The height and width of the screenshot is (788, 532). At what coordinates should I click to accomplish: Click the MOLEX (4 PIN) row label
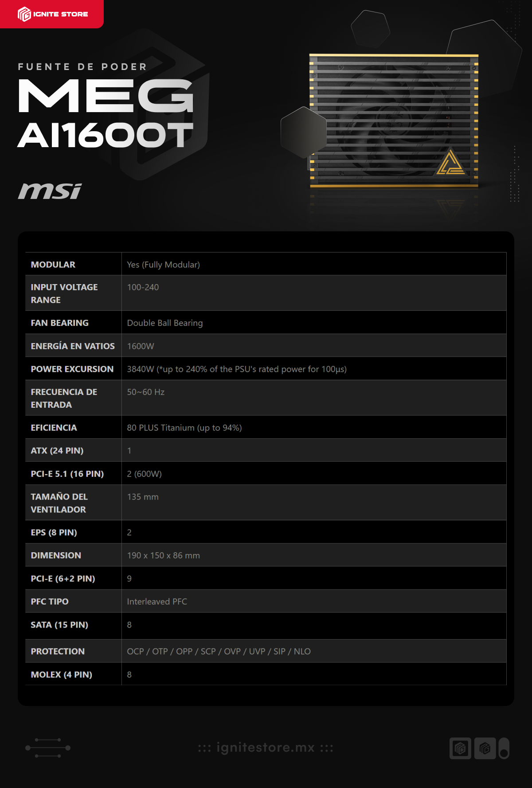(62, 675)
